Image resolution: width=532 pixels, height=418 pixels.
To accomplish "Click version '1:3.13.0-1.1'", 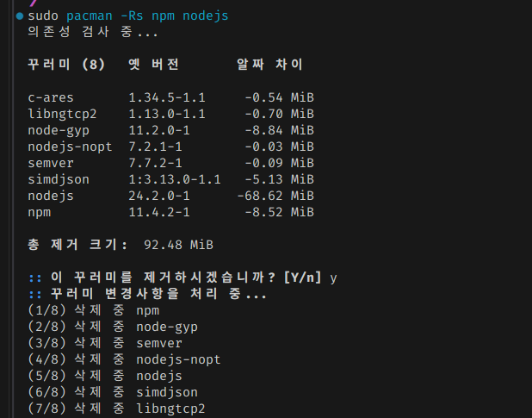I will coord(175,179).
